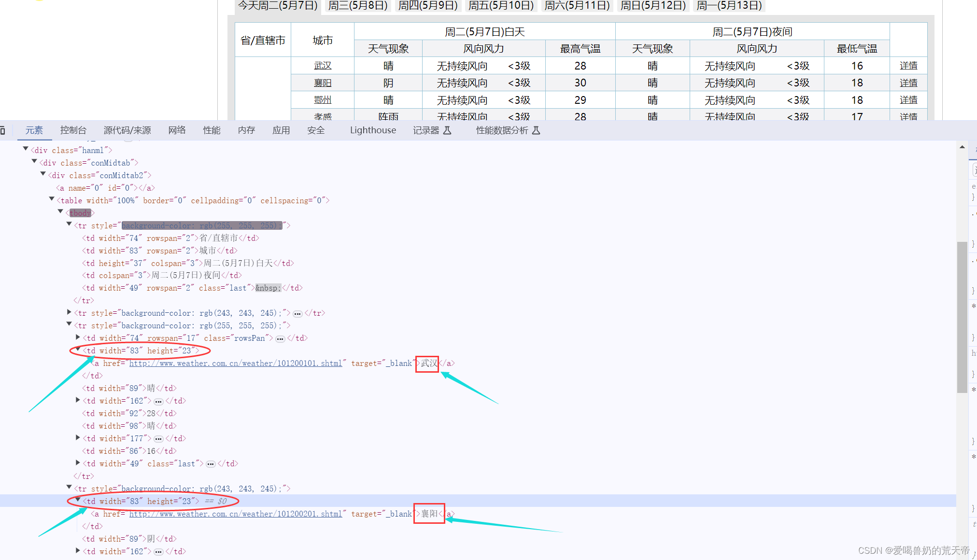Select the 周日(5月12日) forecast tab
This screenshot has height=560, width=977.
653,5
